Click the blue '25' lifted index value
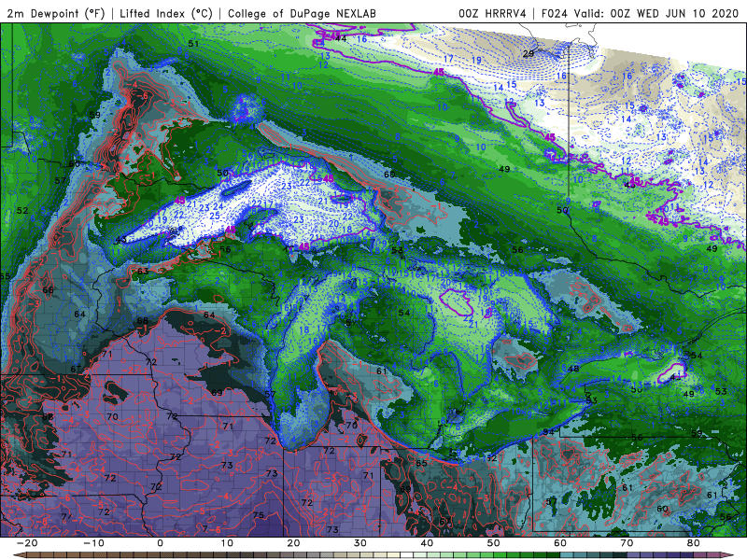This screenshot has width=747, height=560. (215, 216)
